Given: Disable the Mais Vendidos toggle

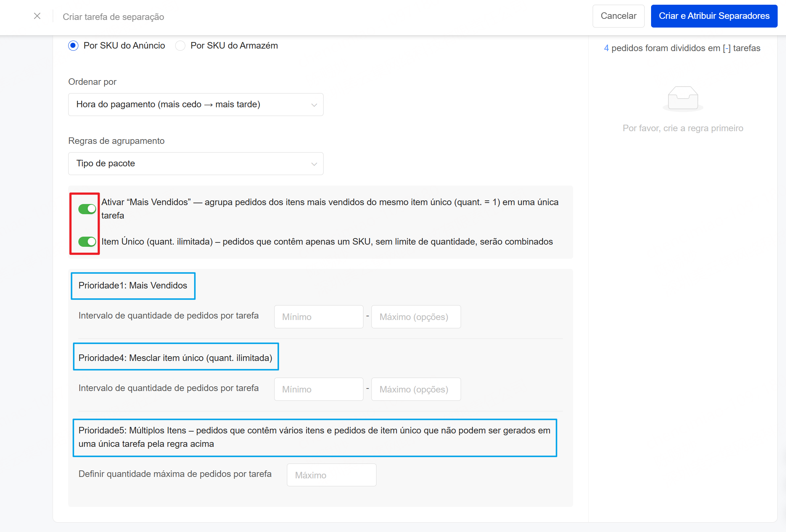Looking at the screenshot, I should point(87,209).
